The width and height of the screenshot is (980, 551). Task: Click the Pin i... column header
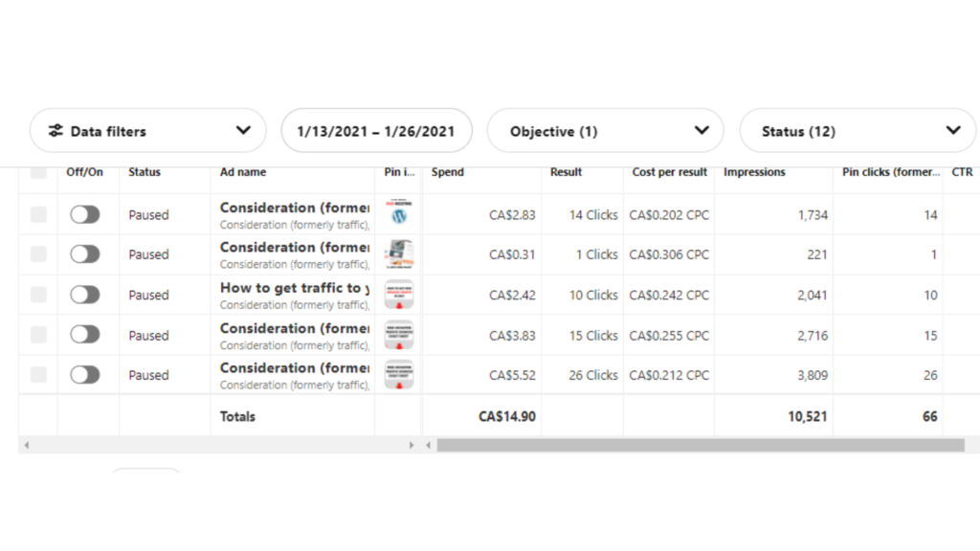coord(399,172)
